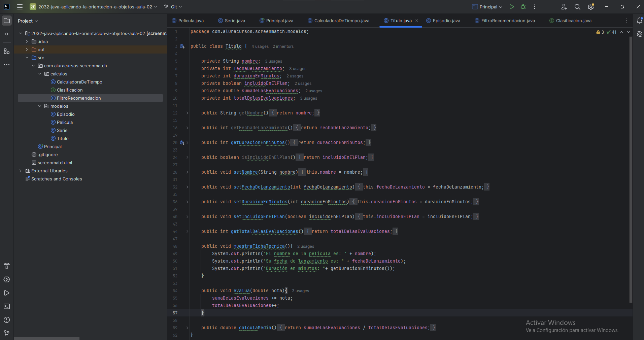Open the Services tool window
Viewport: 644px width, 340px height.
click(7, 279)
